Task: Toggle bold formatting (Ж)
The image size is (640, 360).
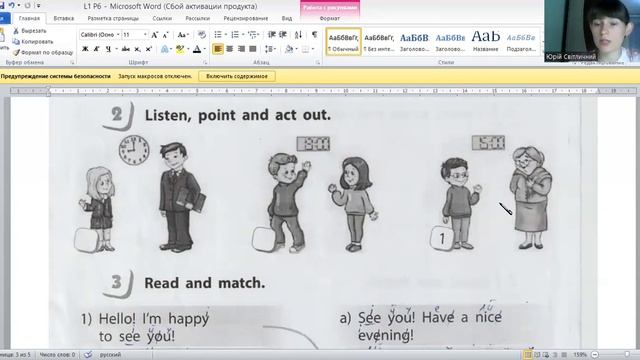Action: 85,49
